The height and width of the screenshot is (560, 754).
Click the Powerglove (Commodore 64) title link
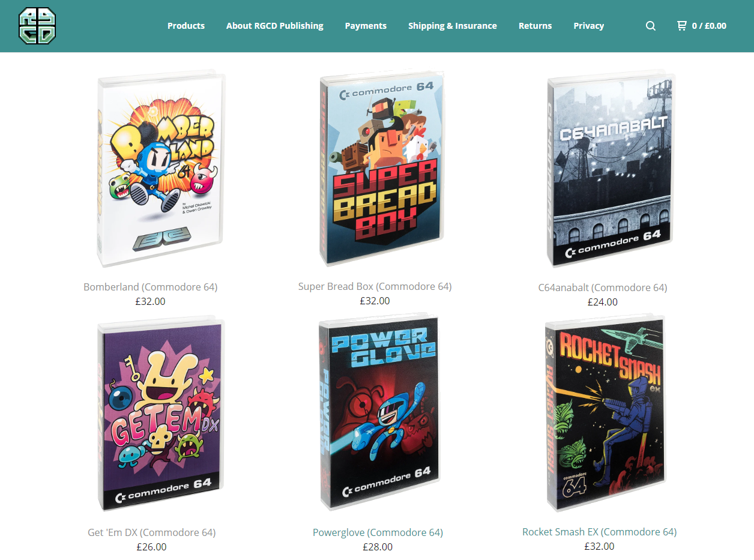click(x=378, y=532)
